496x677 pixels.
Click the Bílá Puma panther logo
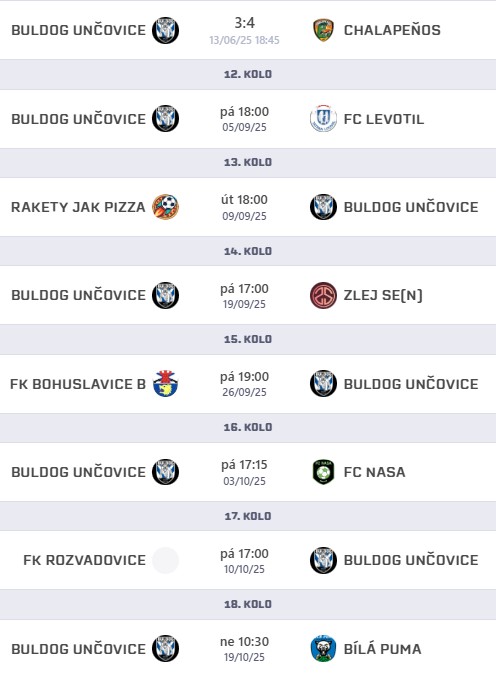click(323, 649)
